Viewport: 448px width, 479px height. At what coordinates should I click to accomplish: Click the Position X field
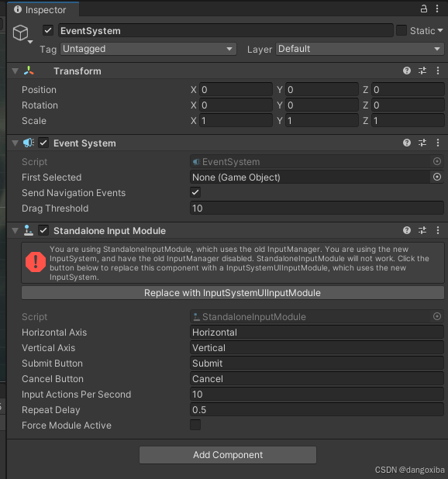pos(236,89)
